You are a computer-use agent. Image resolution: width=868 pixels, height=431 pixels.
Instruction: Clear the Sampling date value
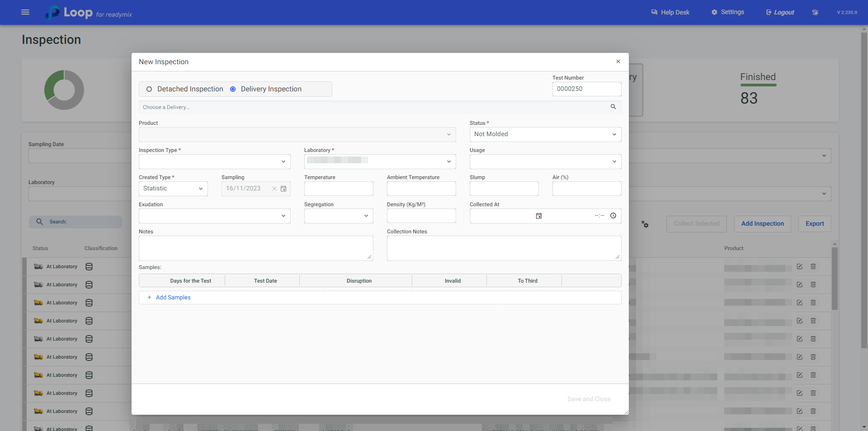(274, 189)
